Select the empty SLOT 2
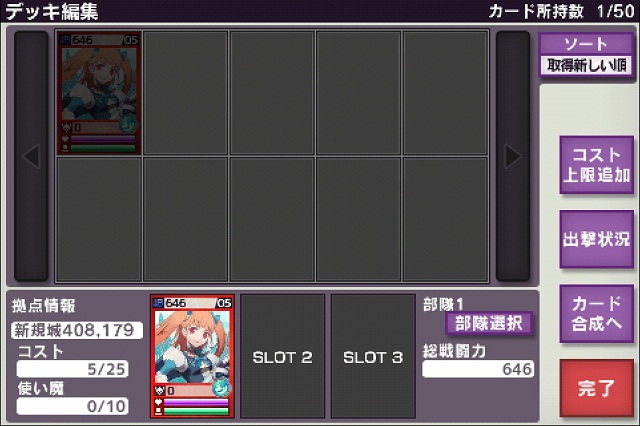The height and width of the screenshot is (426, 640). click(282, 356)
